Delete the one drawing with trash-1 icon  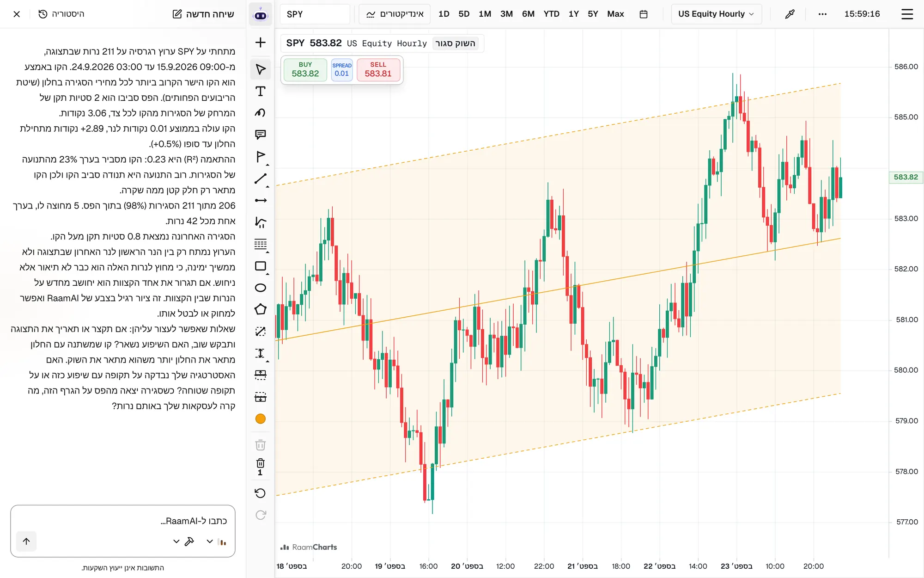(x=261, y=466)
